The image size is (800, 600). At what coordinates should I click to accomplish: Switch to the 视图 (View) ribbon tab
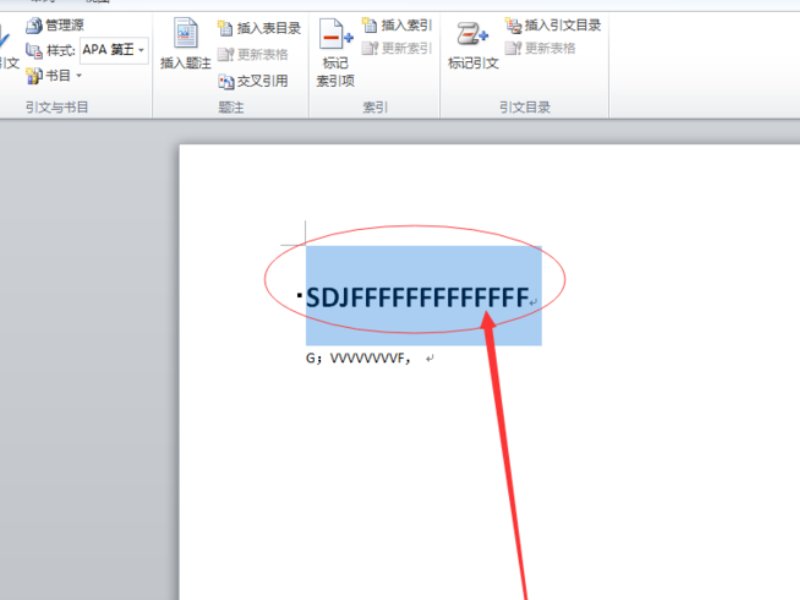98,4
